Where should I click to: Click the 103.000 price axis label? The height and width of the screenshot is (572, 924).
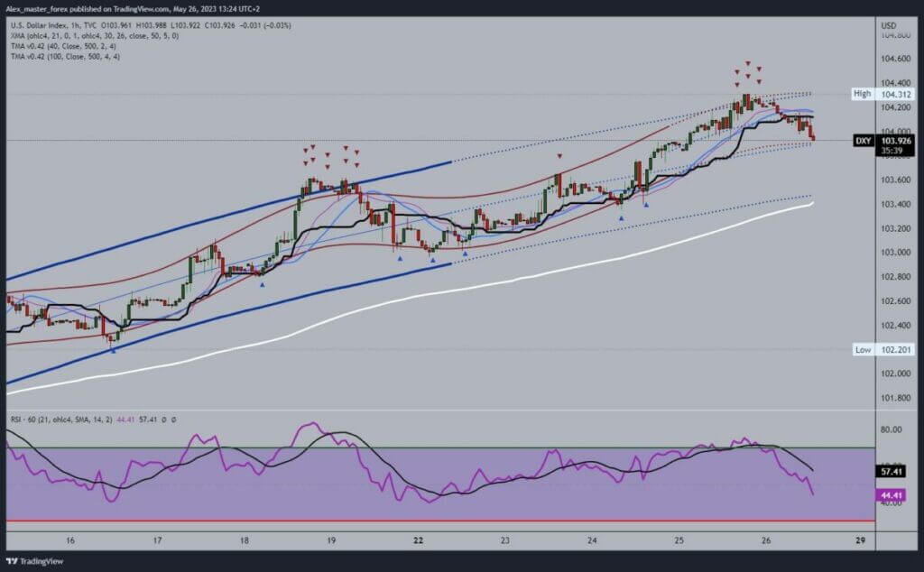coord(895,252)
